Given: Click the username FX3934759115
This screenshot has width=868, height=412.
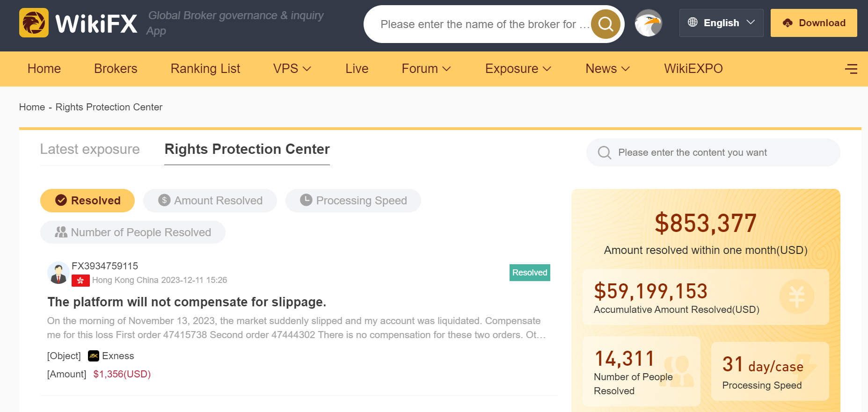Looking at the screenshot, I should click(x=105, y=266).
